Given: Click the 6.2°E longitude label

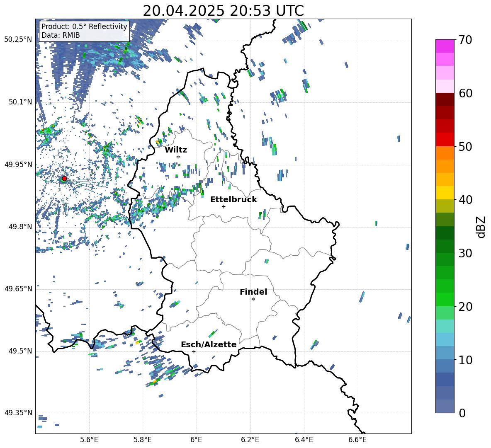Looking at the screenshot, I should pos(250,440).
